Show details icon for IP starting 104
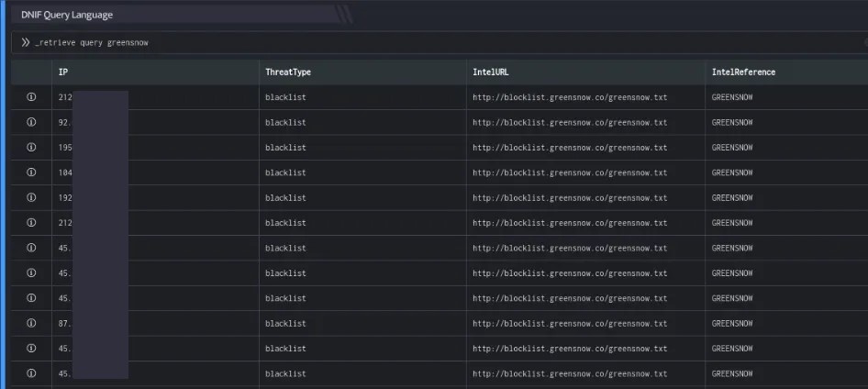868x389 pixels. tap(31, 172)
